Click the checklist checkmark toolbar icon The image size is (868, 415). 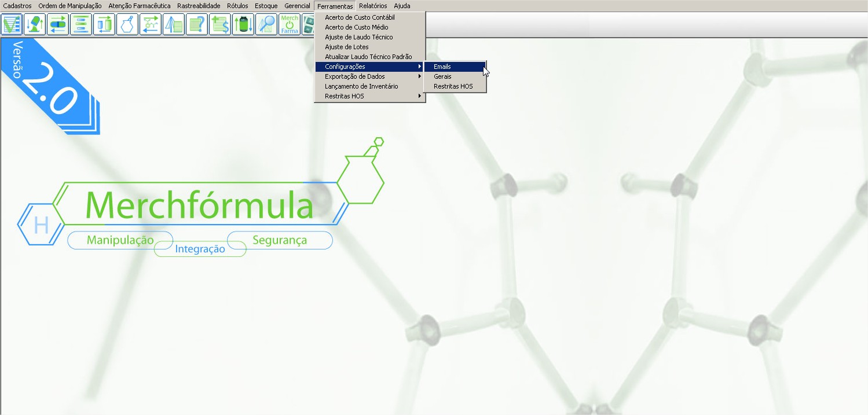12,25
